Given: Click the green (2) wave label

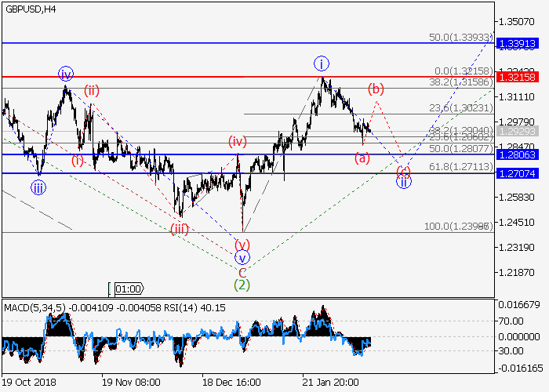Looking at the screenshot, I should (x=242, y=285).
